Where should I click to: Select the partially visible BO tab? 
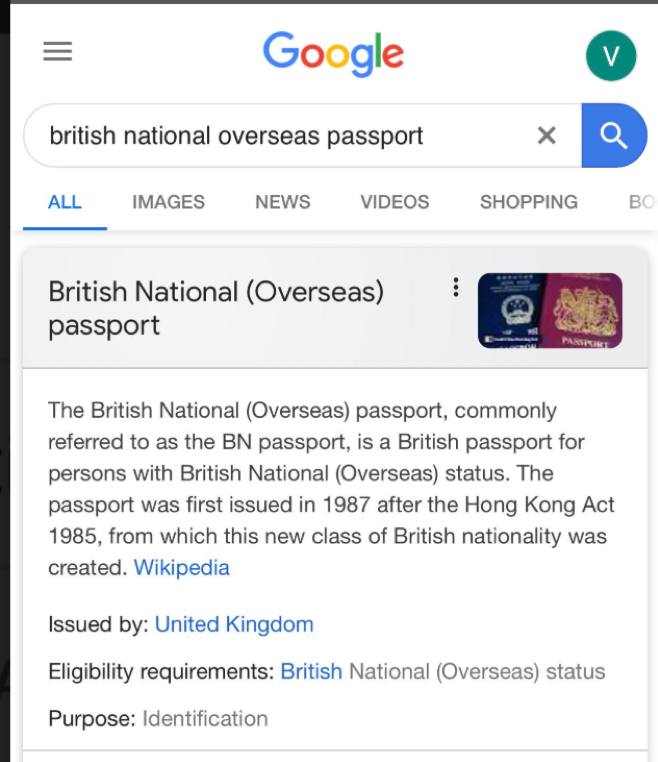pyautogui.click(x=641, y=202)
